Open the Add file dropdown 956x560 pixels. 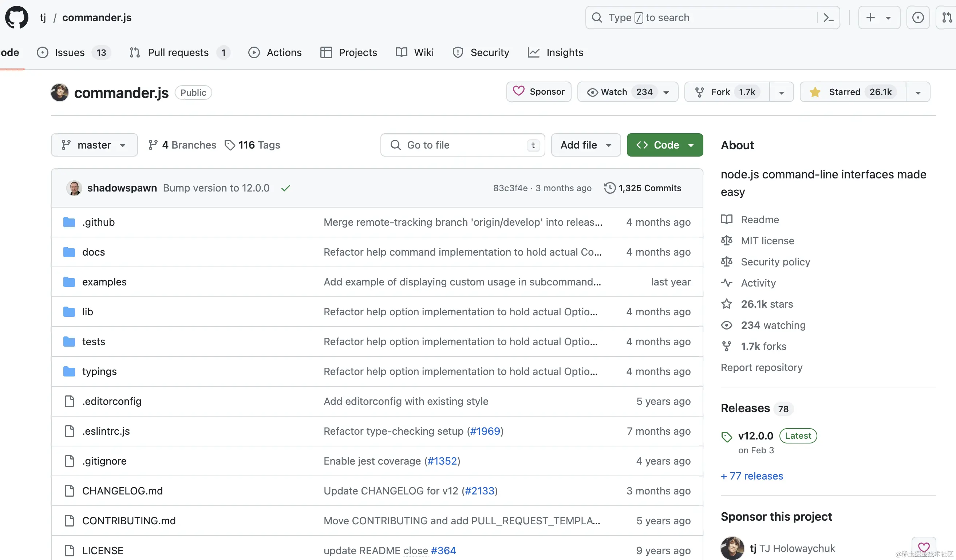pos(585,145)
